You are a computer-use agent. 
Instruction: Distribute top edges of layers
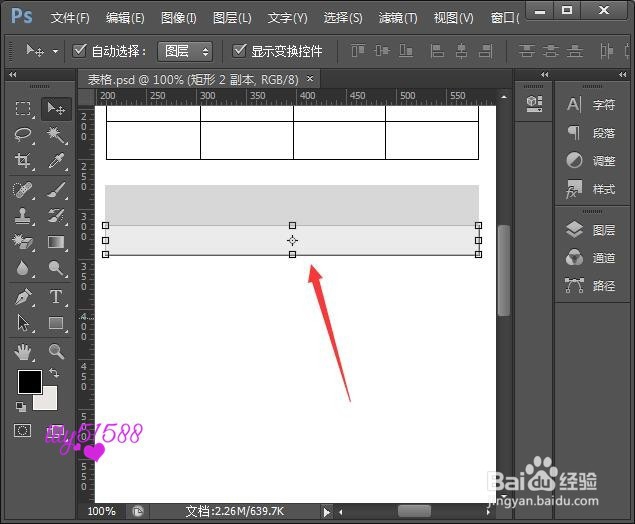[526, 51]
